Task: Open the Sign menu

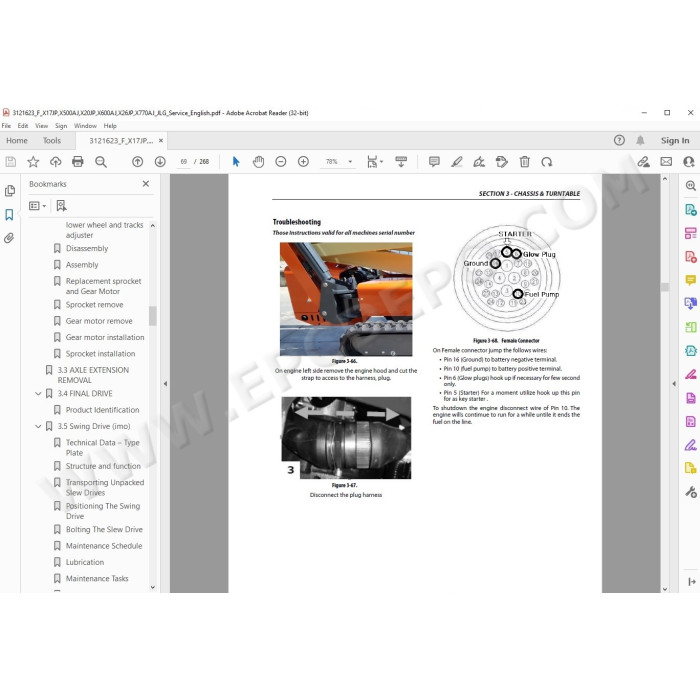Action: pyautogui.click(x=61, y=126)
